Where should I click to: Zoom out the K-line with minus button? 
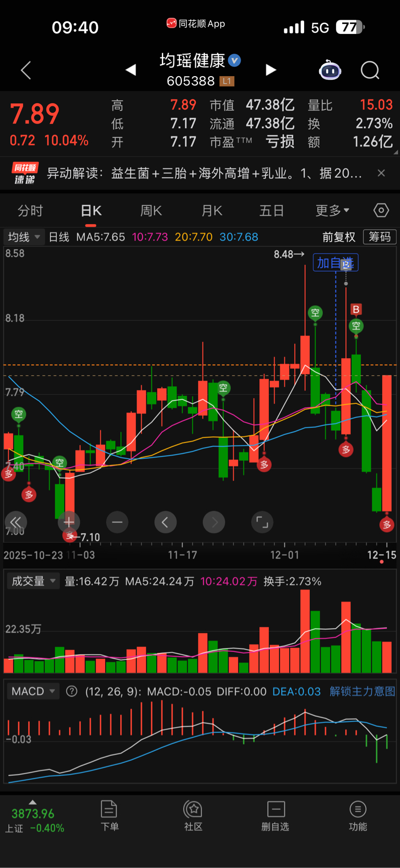(117, 522)
